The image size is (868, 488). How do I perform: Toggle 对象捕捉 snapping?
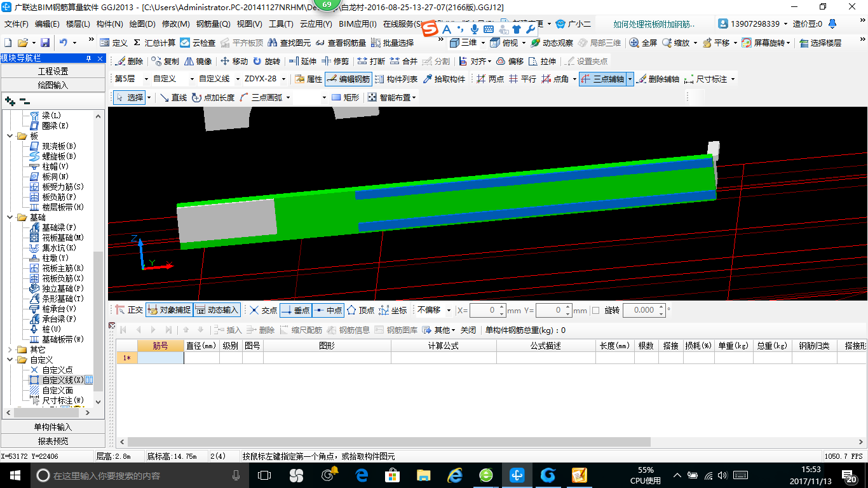tap(168, 310)
